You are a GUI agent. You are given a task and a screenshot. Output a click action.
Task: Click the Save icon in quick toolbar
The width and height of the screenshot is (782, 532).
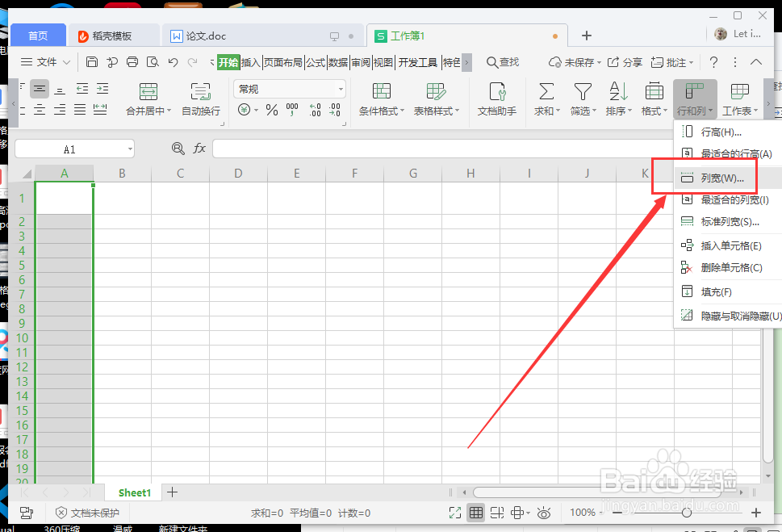92,62
